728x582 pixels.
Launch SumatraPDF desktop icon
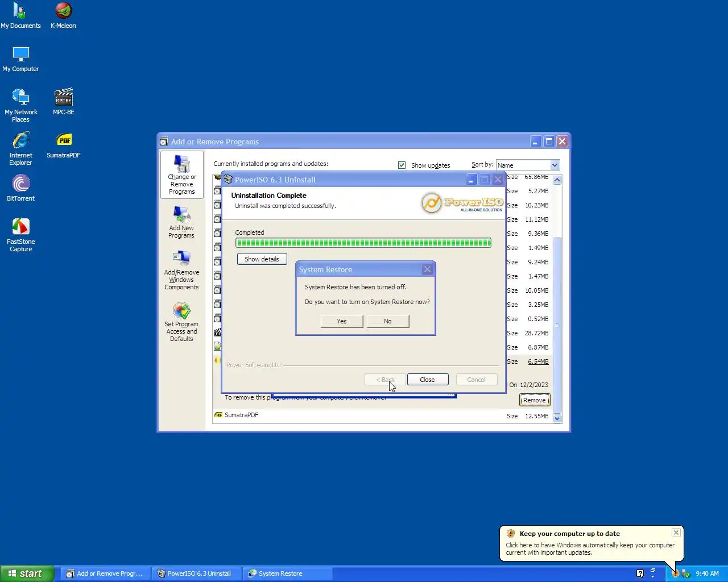point(63,145)
